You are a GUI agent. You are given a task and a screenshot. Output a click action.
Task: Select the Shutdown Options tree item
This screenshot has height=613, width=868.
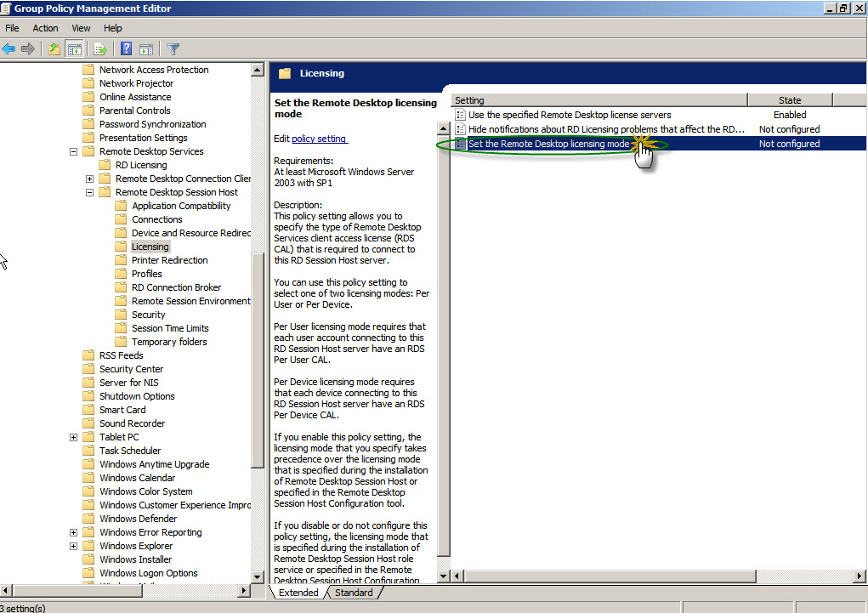(137, 396)
